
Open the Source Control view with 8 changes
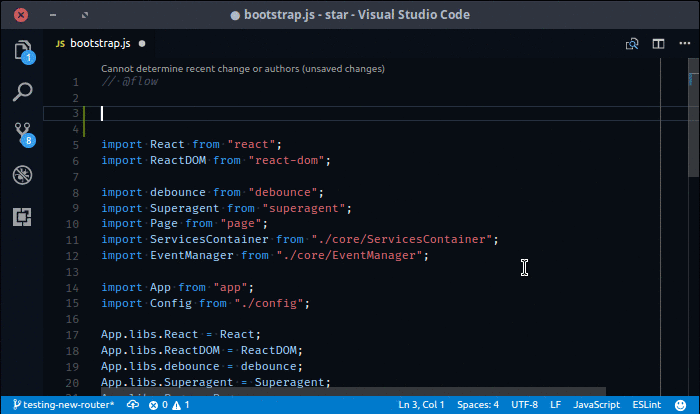[24, 134]
